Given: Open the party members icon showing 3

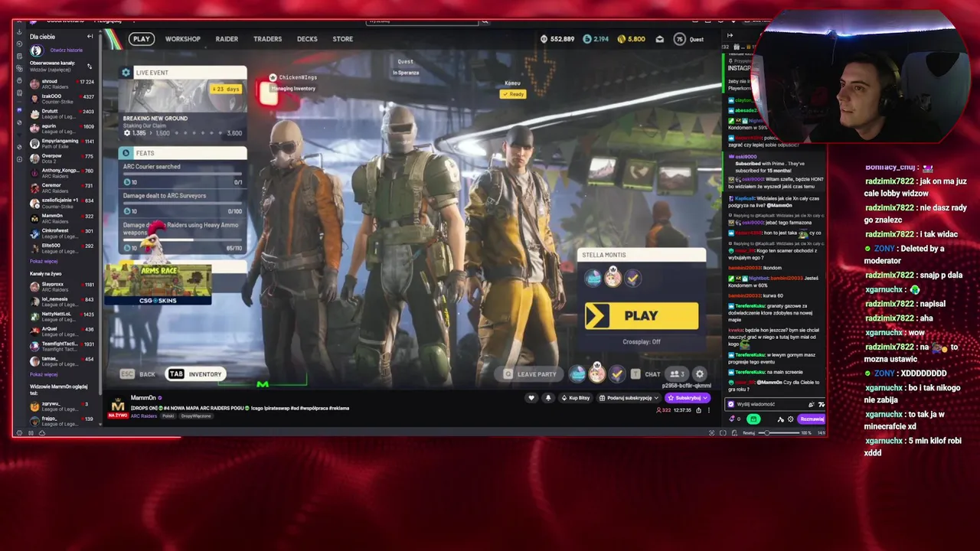Looking at the screenshot, I should click(x=676, y=374).
